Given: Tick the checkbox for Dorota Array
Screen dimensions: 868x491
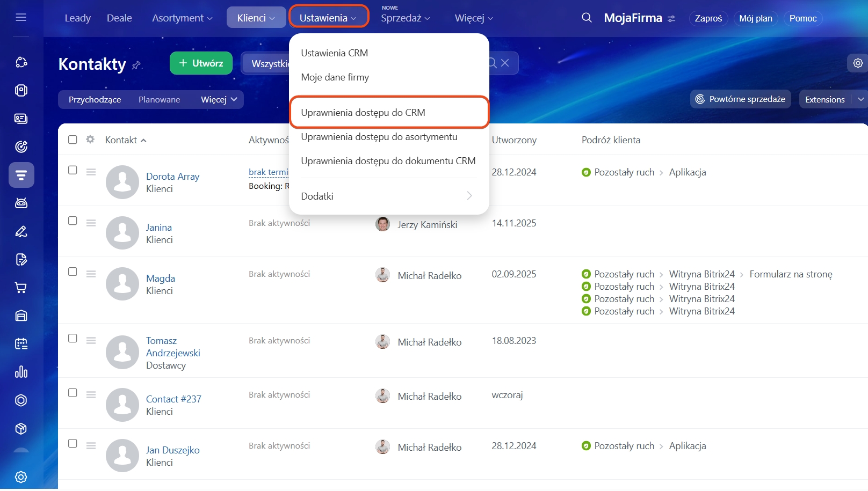Looking at the screenshot, I should tap(73, 170).
